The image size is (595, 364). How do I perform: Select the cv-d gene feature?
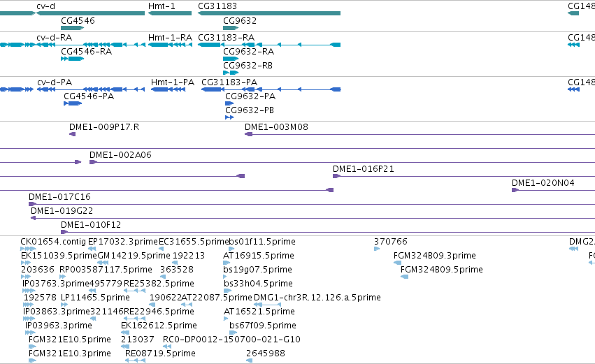tap(91, 13)
